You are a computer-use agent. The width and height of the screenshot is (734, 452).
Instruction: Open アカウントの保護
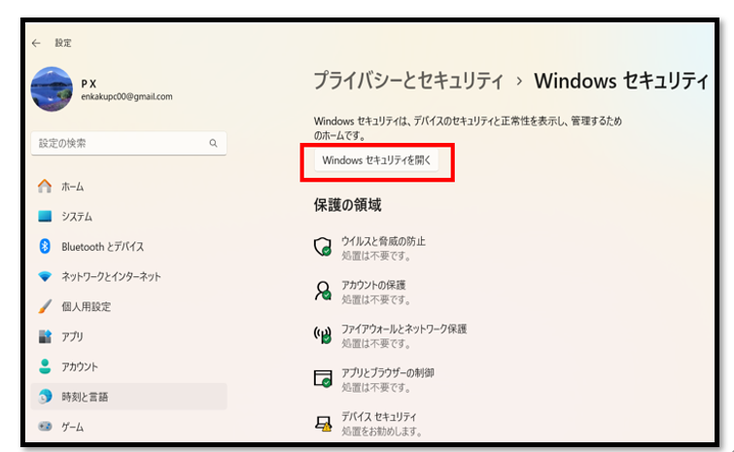374,285
